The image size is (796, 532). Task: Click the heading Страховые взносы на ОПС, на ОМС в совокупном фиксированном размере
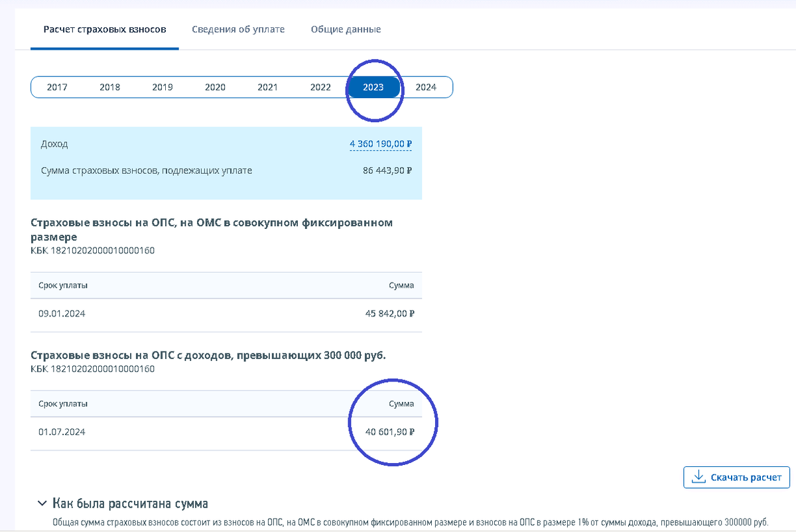(212, 230)
